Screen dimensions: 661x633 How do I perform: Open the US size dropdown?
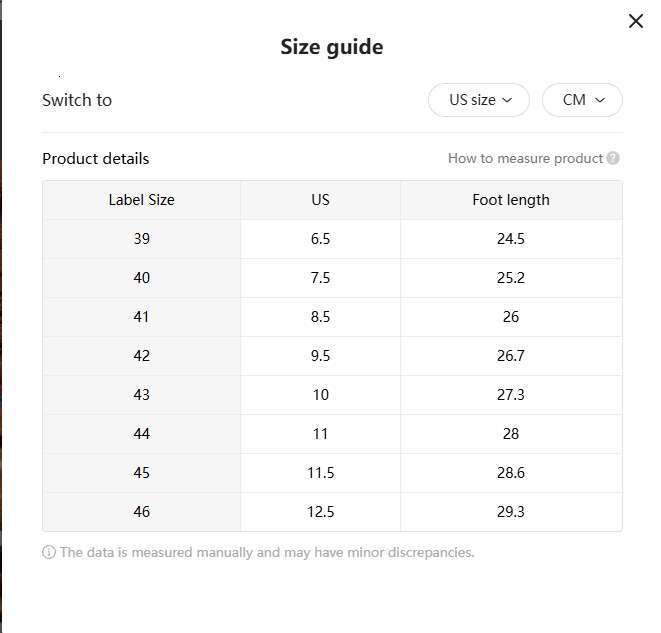click(x=479, y=100)
